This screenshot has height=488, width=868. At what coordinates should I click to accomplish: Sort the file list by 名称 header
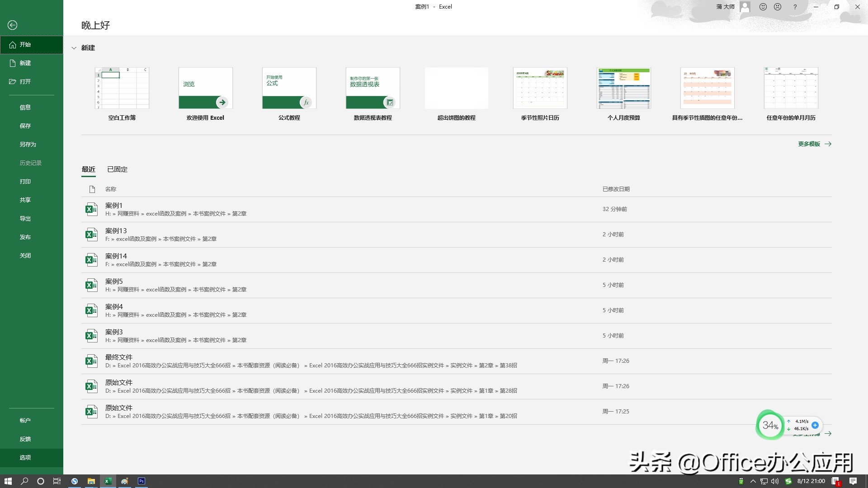click(x=111, y=189)
